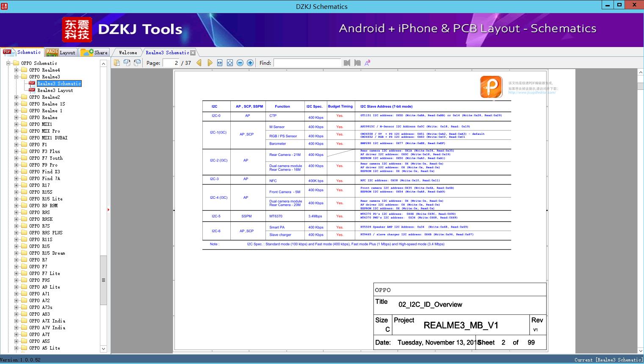
Task: Collapse the OPPO Realme3 folder
Action: 16,77
